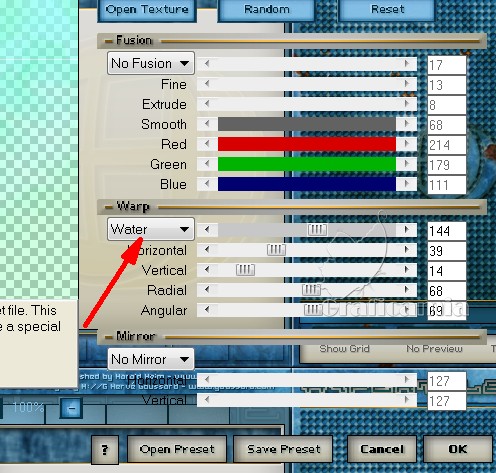
Task: Click the zoom minus button near 100%
Action: [x=71, y=408]
